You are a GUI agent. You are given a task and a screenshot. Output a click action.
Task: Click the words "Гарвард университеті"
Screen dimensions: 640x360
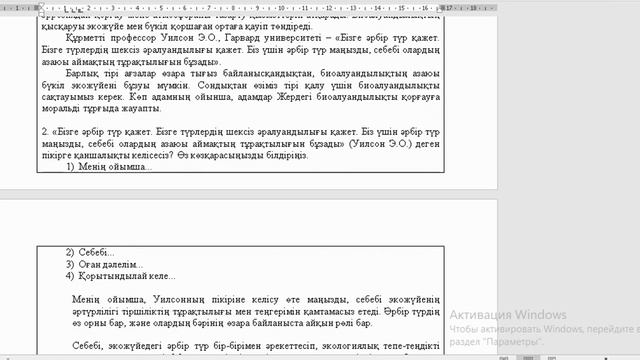273,38
